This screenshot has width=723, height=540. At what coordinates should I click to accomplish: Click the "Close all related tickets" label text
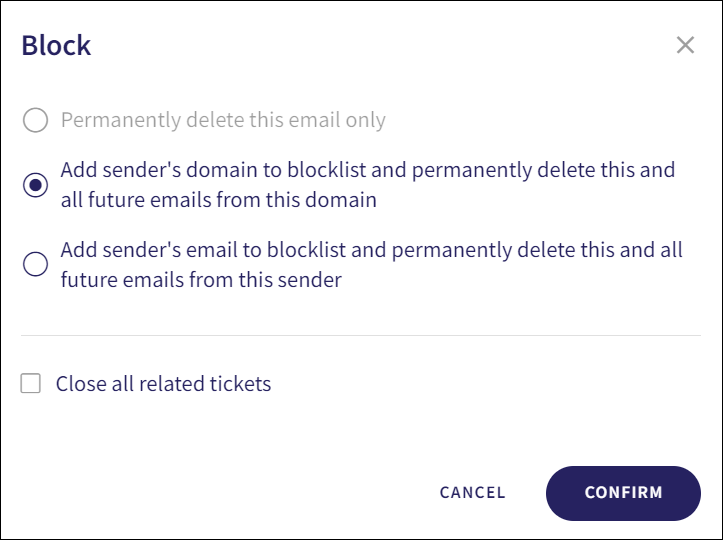point(163,383)
